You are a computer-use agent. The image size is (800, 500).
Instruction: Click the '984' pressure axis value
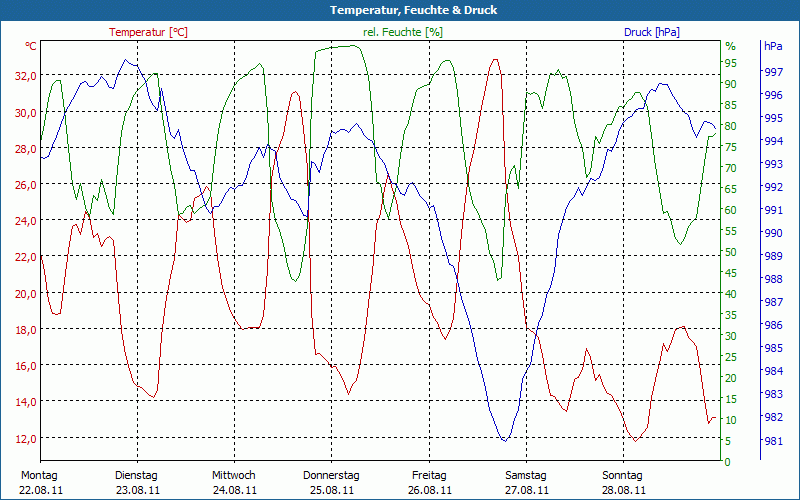(x=774, y=371)
